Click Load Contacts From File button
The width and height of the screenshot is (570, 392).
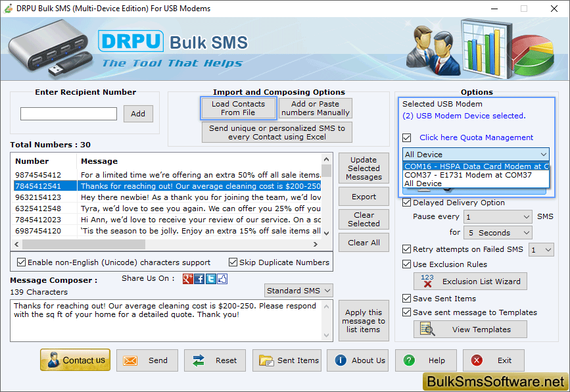238,109
